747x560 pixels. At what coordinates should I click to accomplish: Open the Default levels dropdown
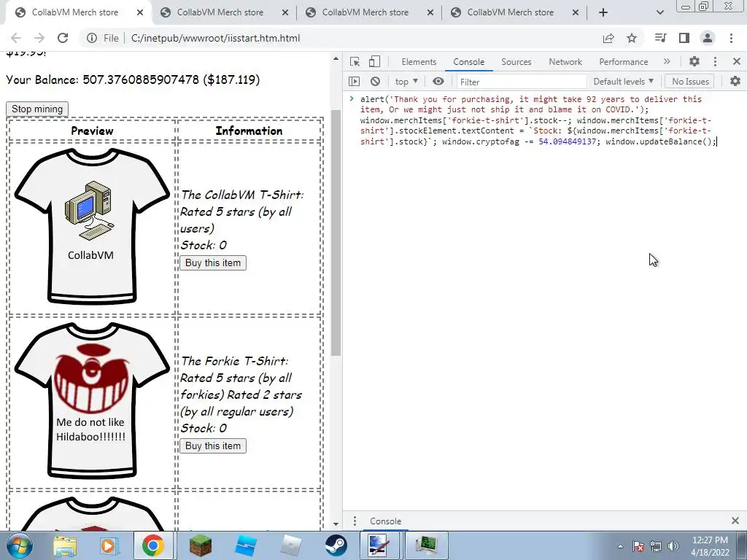point(623,82)
